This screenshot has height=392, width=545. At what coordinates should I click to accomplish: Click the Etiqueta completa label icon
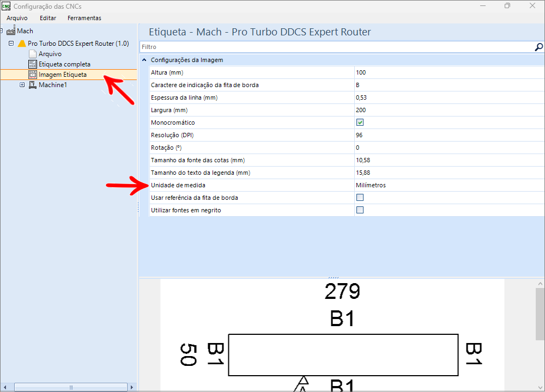pos(33,64)
